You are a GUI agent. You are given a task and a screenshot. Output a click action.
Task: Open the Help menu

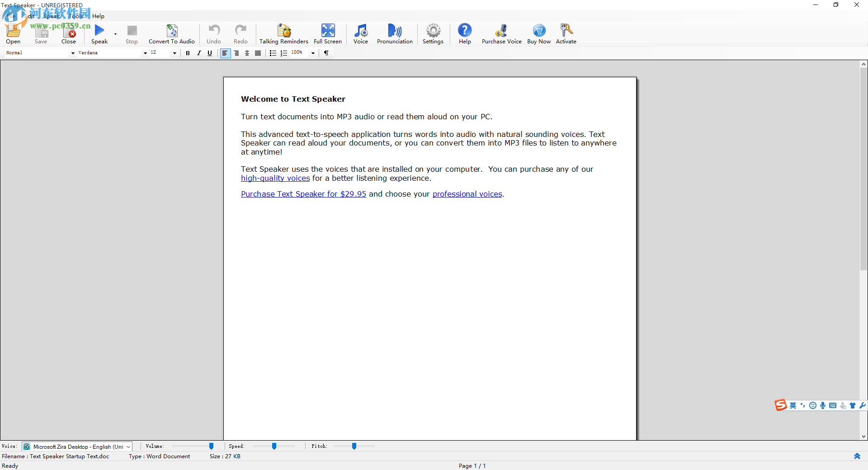[98, 16]
